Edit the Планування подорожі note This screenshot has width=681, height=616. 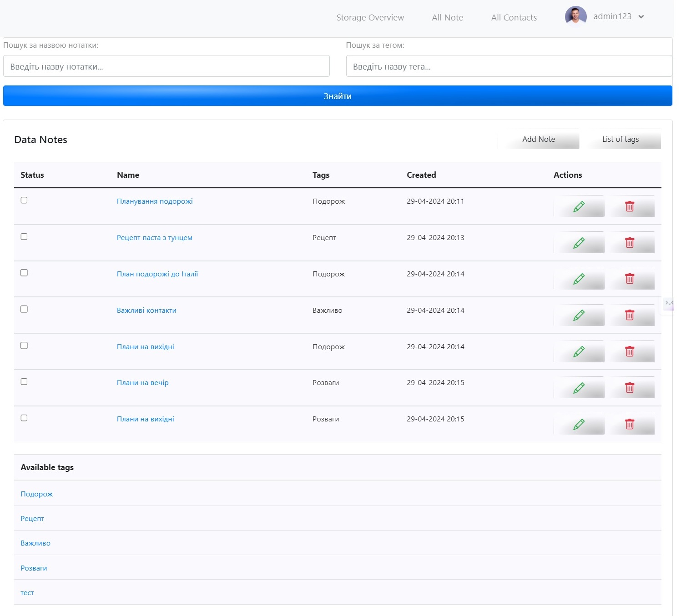pos(579,206)
